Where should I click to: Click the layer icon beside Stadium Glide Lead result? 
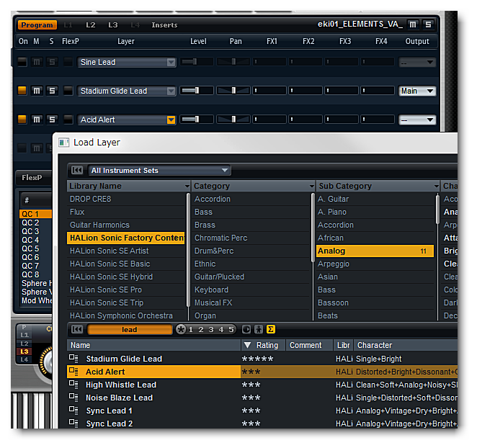point(73,359)
